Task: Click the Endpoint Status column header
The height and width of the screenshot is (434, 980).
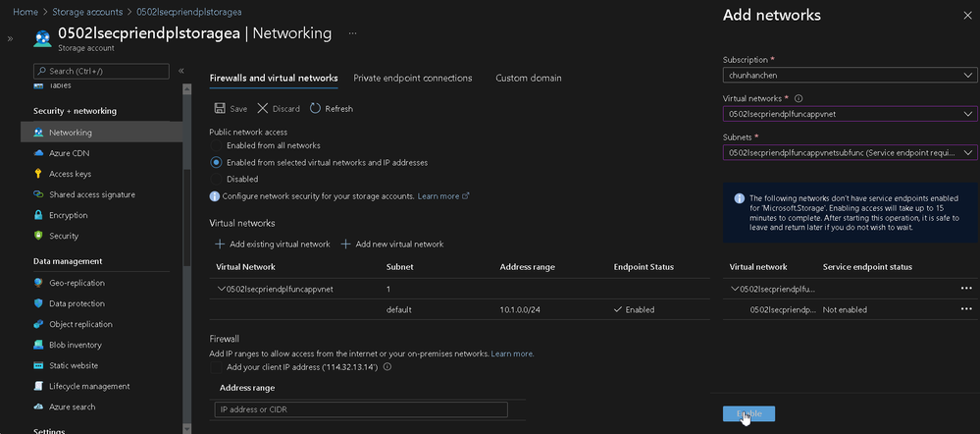Action: point(644,267)
